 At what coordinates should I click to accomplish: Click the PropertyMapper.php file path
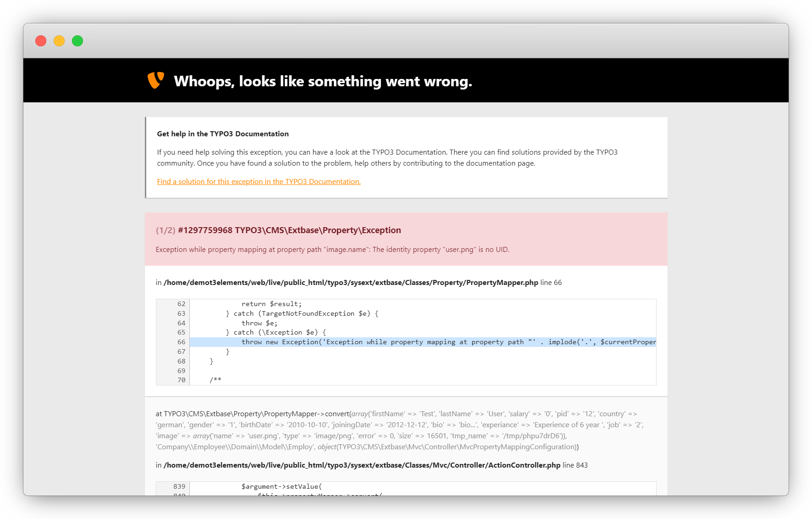click(351, 283)
